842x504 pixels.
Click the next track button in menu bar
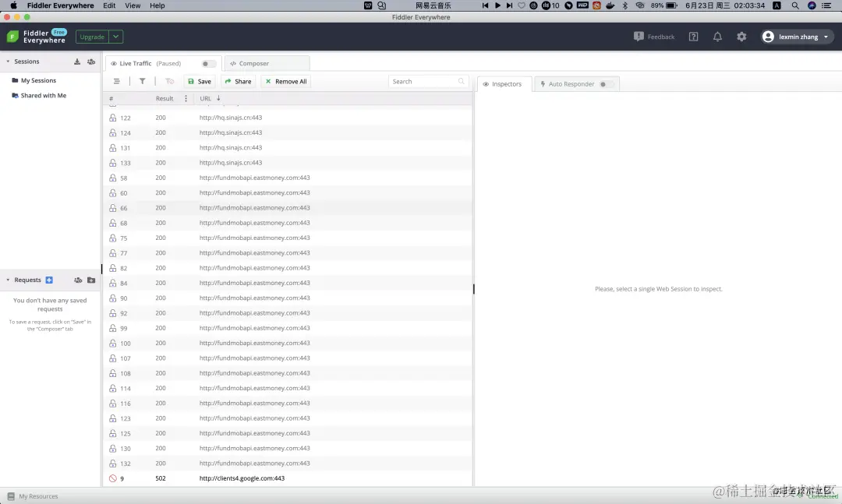click(x=509, y=5)
